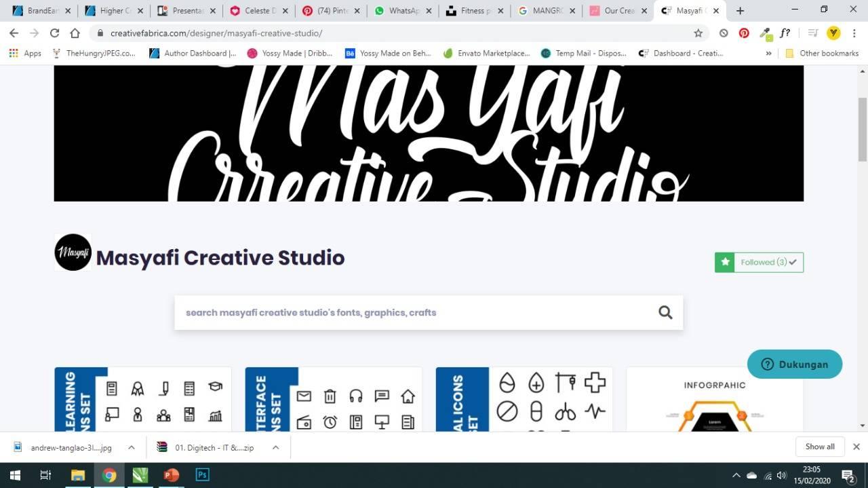Open Windows Start menu
Image resolution: width=868 pixels, height=488 pixels.
point(14,475)
